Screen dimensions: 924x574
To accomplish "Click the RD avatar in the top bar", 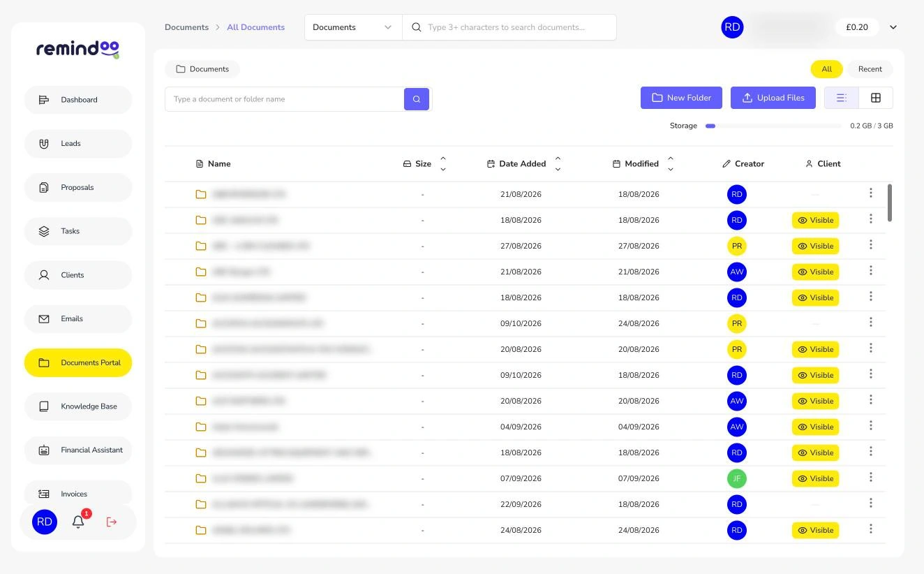I will pos(732,27).
